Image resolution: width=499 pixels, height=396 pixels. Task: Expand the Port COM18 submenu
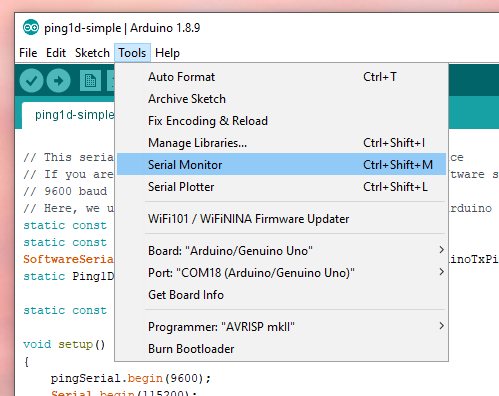(x=281, y=273)
